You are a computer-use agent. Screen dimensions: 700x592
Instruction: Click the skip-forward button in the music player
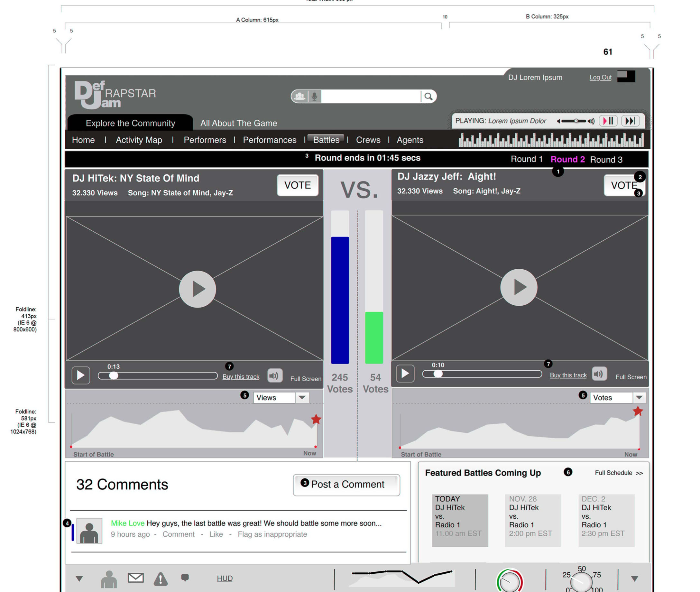[x=630, y=121]
